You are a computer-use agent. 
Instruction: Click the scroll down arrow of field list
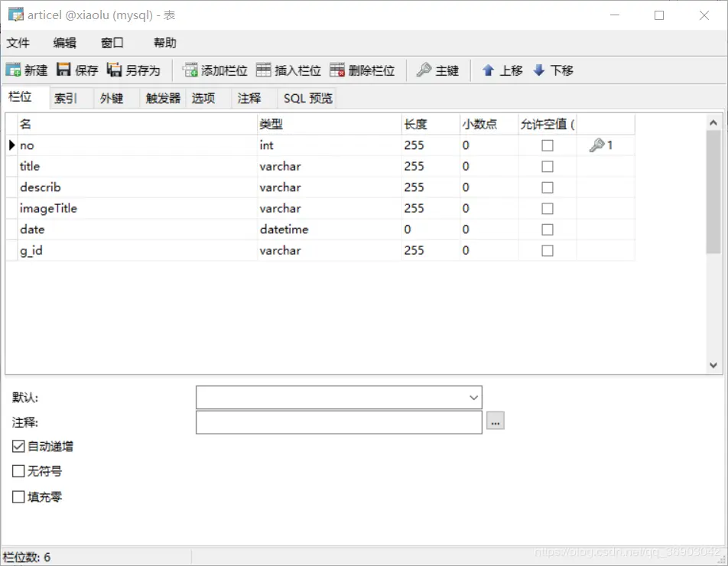[713, 366]
